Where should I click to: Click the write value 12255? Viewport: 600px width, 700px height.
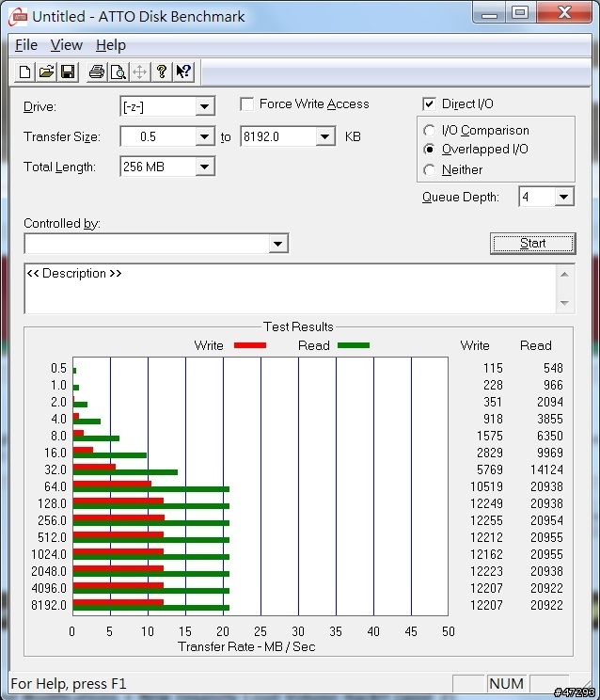486,520
